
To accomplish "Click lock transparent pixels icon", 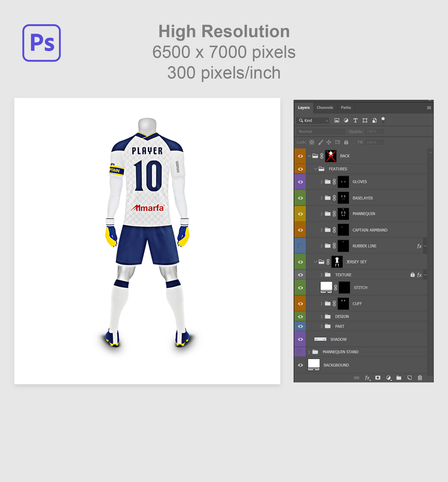I will [x=312, y=142].
